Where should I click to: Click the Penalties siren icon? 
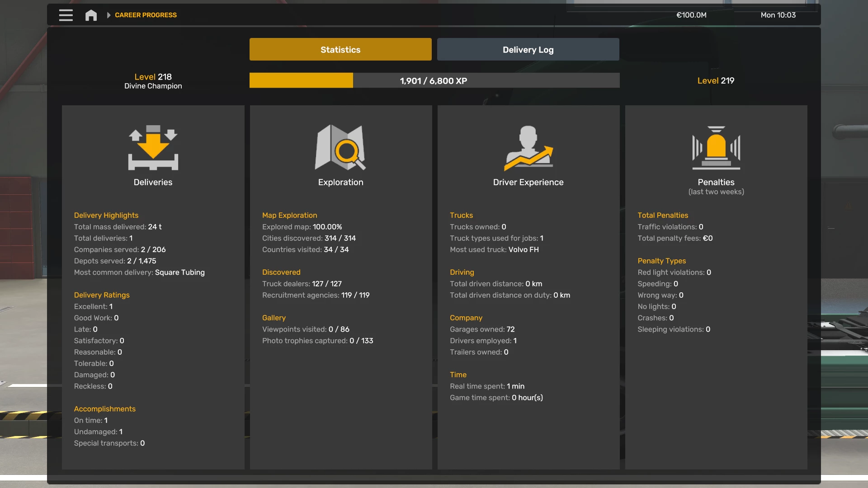click(716, 147)
